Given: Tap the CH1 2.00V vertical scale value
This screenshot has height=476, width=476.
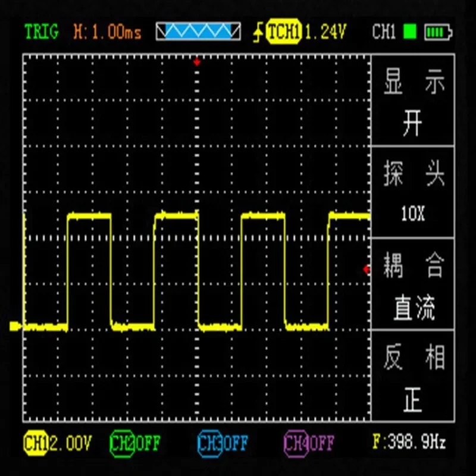Looking at the screenshot, I should 70,443.
